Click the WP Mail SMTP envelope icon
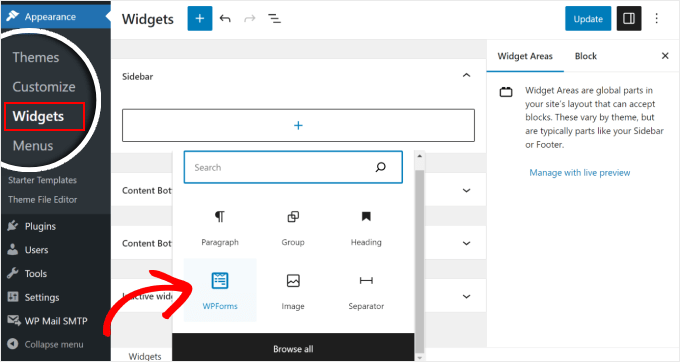Image resolution: width=680 pixels, height=362 pixels. 13,321
